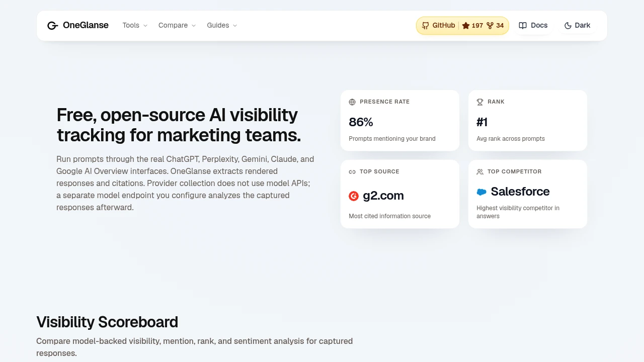Click the g2.com red logo icon
644x362 pixels.
(354, 196)
